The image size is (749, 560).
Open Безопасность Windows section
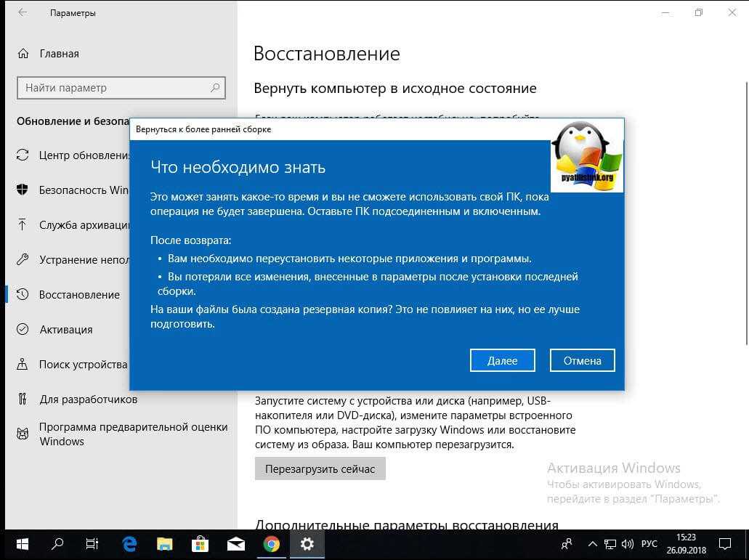[84, 190]
